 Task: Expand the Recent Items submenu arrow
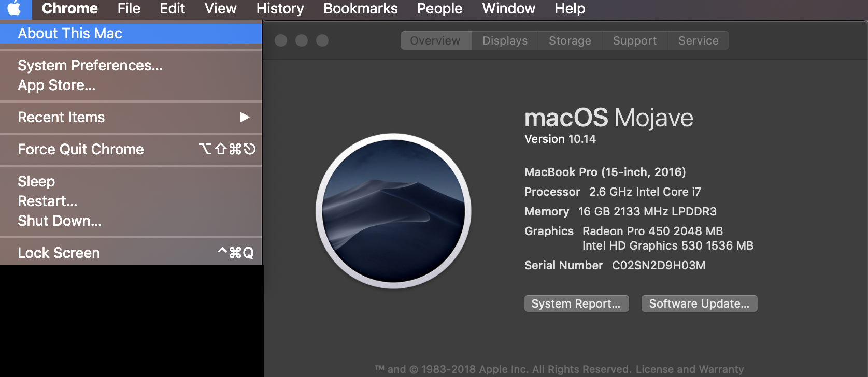pos(245,118)
